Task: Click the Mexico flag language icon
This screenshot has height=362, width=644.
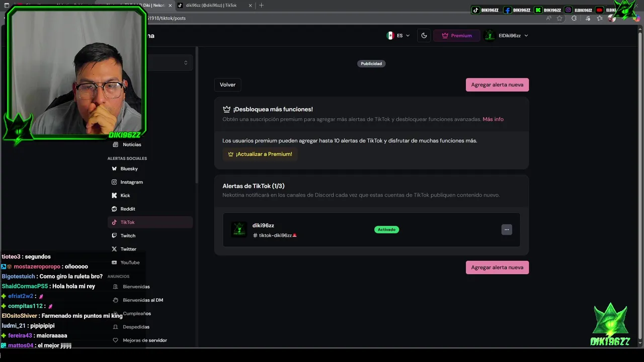Action: point(390,36)
